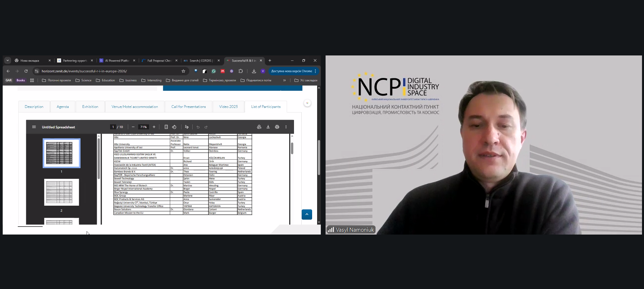Enable the PDF draw annotation tool
Screen dimensions: 644x289
(x=187, y=127)
